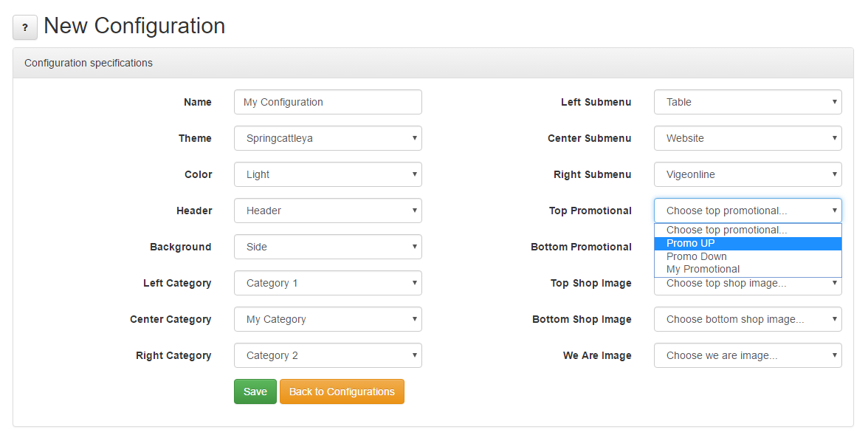Open the Color dropdown set to Light
868x441 pixels.
pos(328,174)
